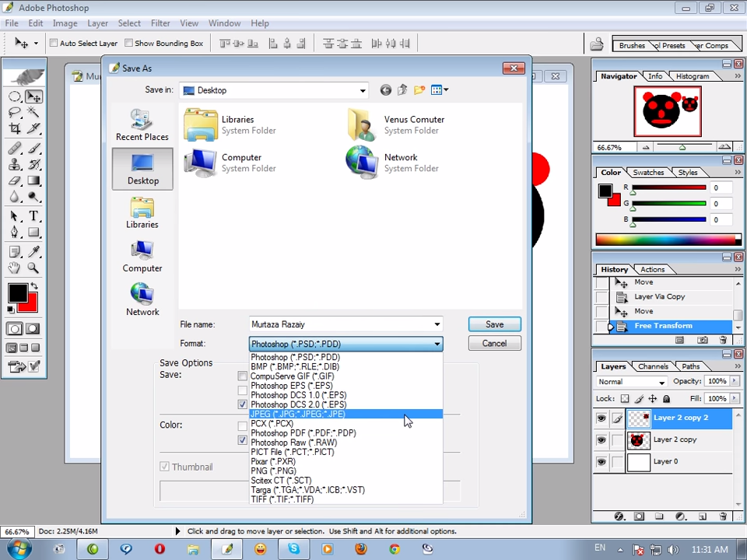
Task: Open the tool preset picker arrow
Action: pyautogui.click(x=36, y=44)
